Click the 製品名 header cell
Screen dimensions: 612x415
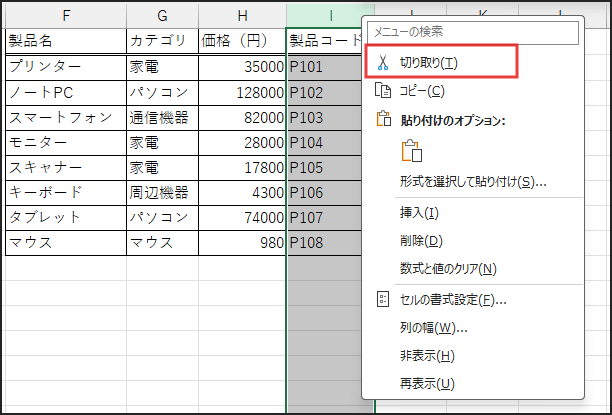pos(66,41)
